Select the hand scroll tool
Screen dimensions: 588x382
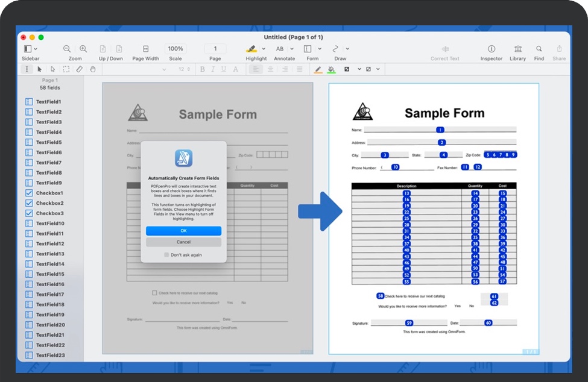(x=93, y=69)
